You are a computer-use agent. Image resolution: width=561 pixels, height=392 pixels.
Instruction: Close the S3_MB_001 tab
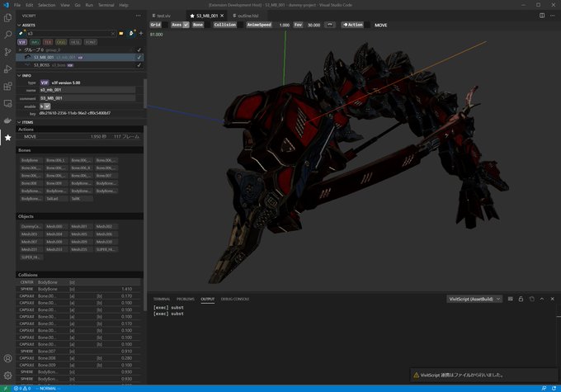coord(222,16)
